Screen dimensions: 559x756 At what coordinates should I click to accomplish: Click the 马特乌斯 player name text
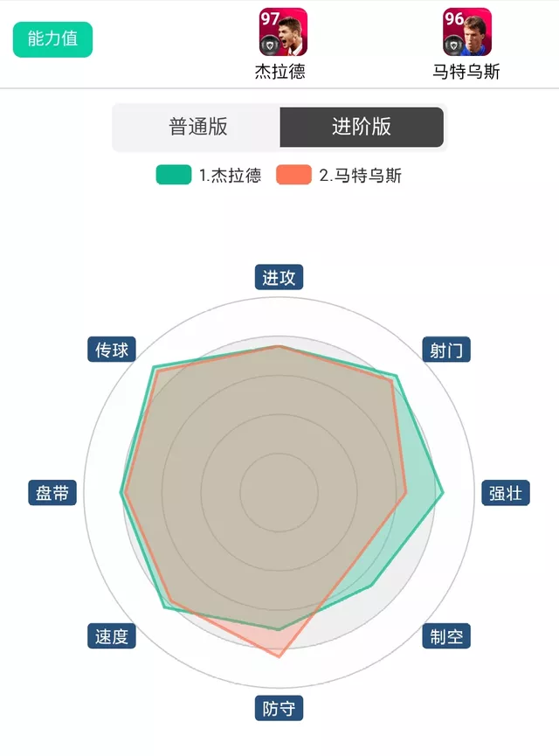click(466, 72)
